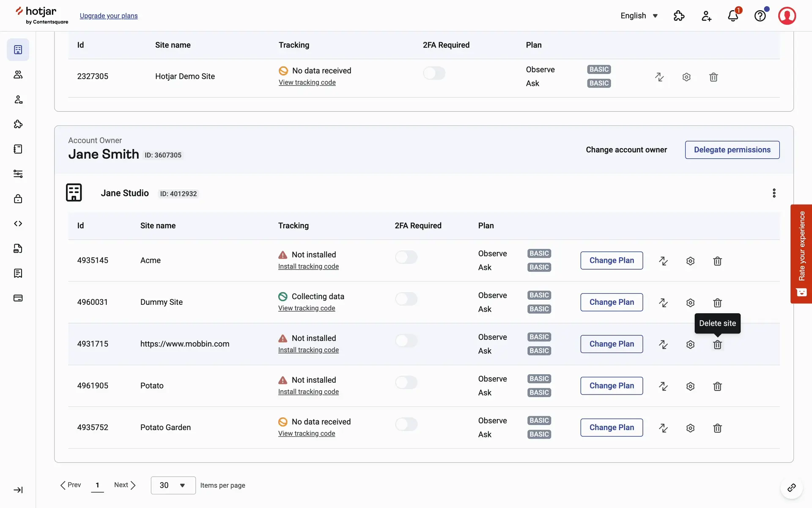Viewport: 812px width, 508px height.
Task: Open the English language dropdown
Action: tap(639, 16)
